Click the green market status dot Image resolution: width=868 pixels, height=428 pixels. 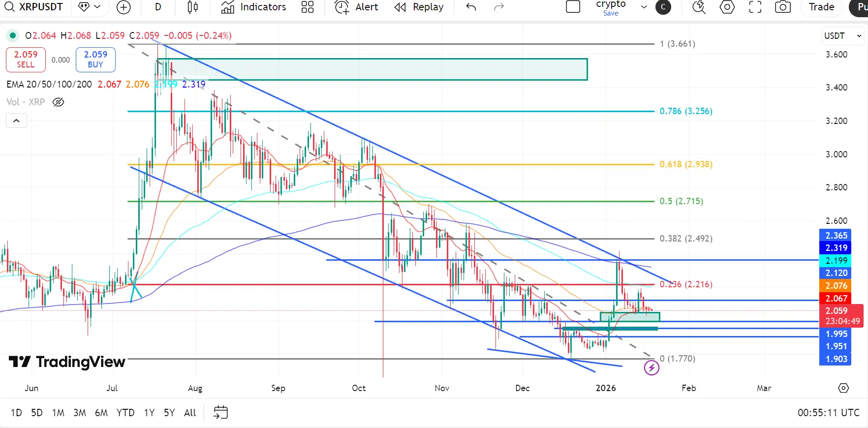point(13,35)
